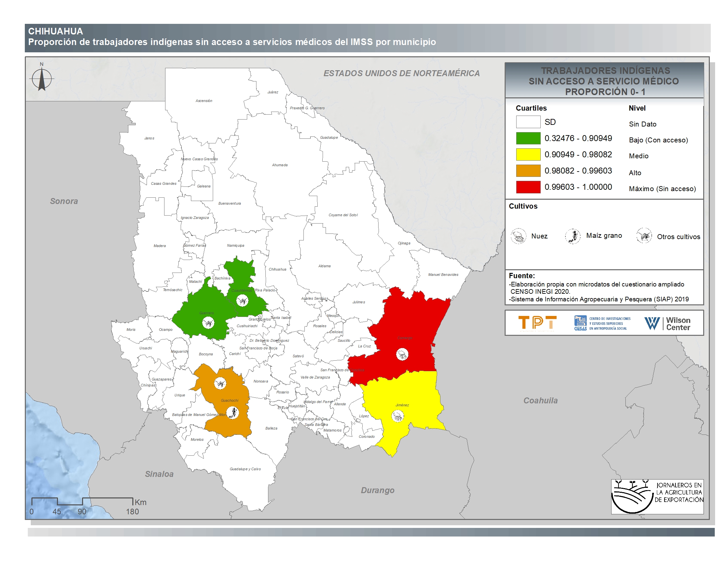Click the Wilson Center logo
The image size is (728, 563).
click(667, 323)
